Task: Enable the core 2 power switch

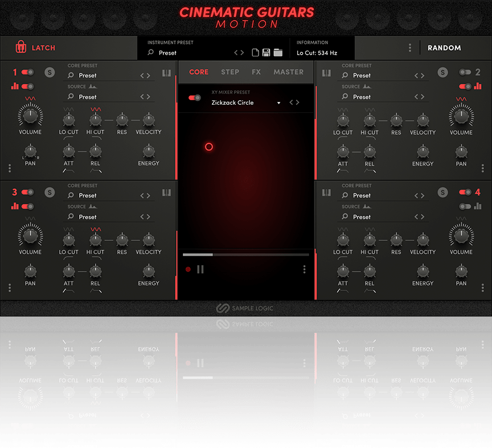Action: click(x=465, y=72)
